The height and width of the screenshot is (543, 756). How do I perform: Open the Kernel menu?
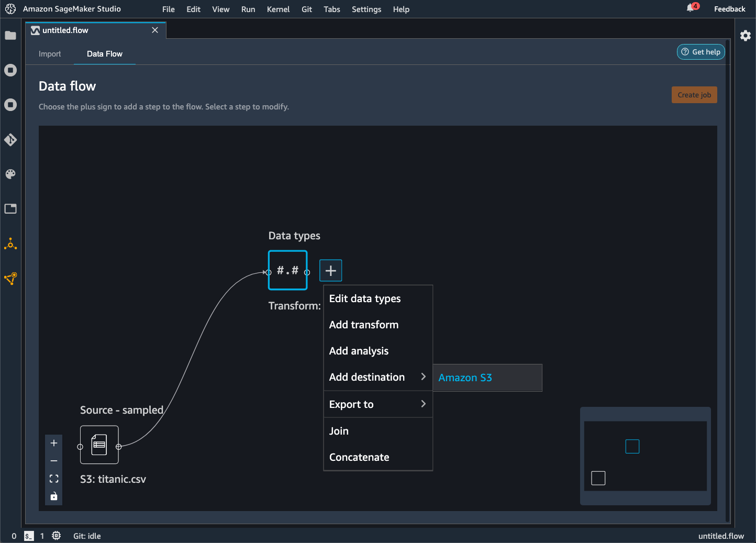click(x=278, y=9)
